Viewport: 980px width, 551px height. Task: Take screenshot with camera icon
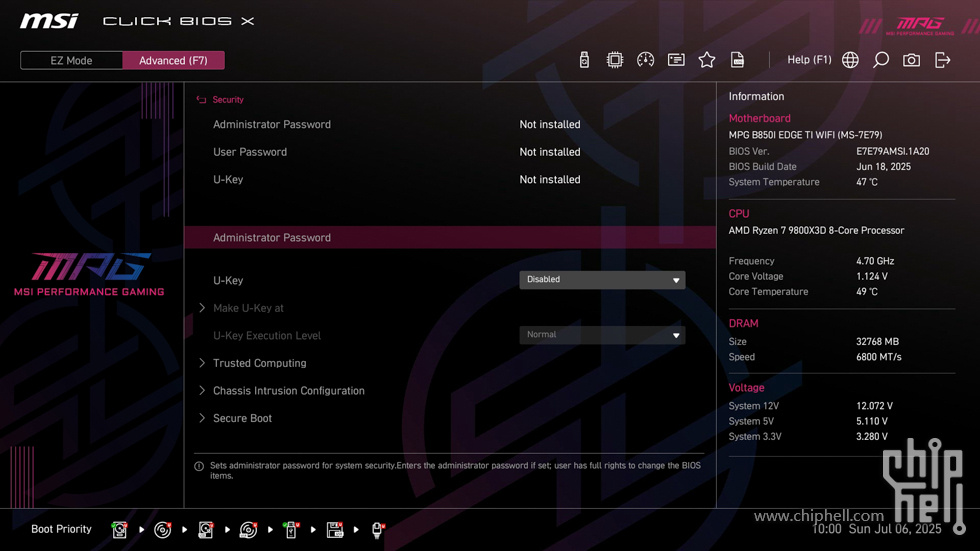click(911, 60)
